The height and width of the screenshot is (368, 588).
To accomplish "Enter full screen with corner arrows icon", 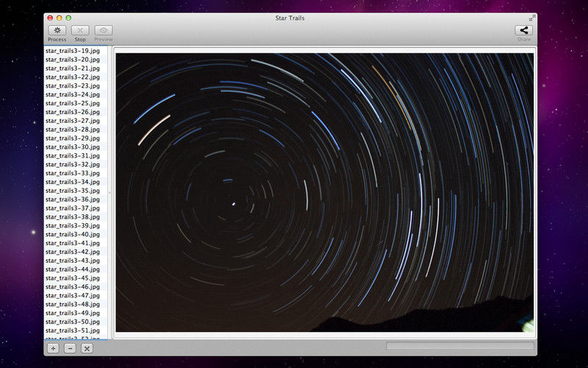I will pyautogui.click(x=531, y=18).
